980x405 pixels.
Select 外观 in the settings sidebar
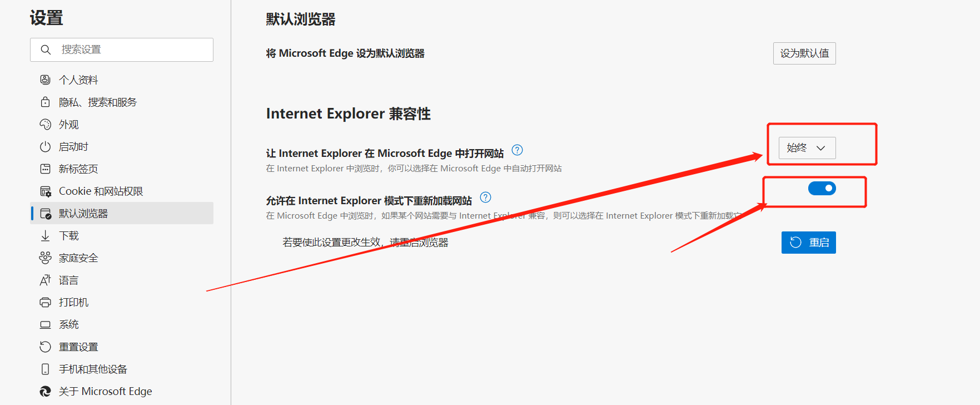(x=122, y=124)
